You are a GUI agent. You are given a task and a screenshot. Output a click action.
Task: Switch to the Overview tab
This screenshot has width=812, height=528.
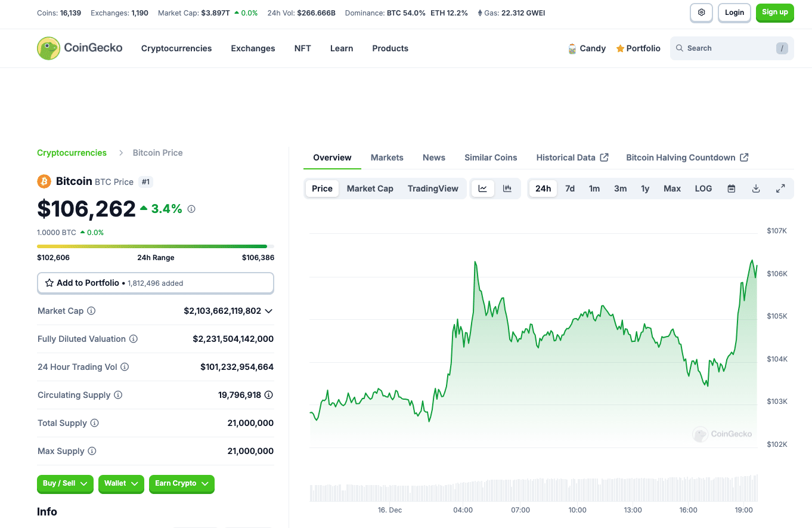click(332, 158)
